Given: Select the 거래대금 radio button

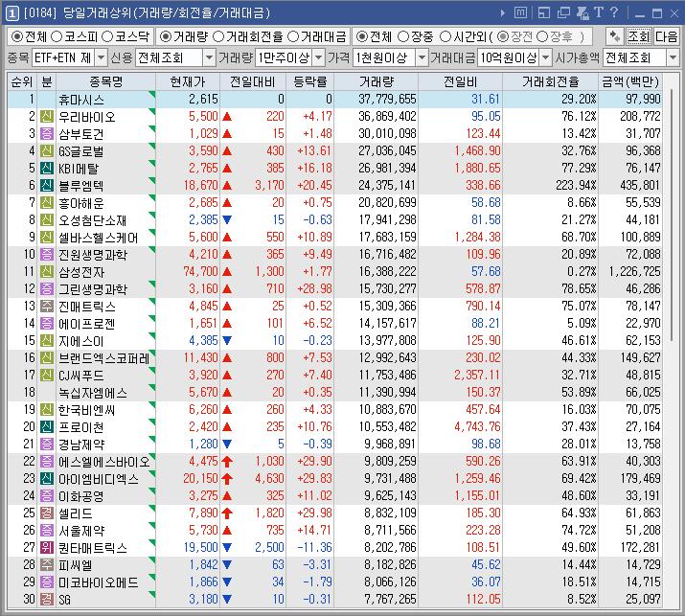Looking at the screenshot, I should 293,36.
